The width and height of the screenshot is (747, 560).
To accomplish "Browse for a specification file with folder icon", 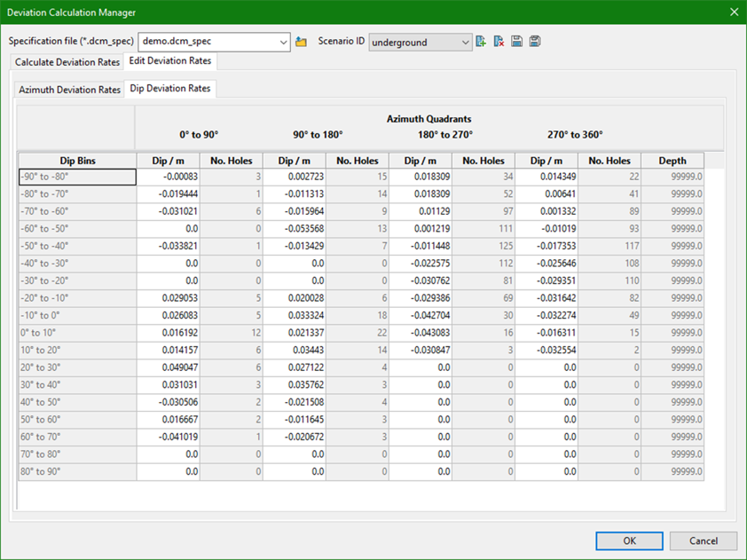I will (x=302, y=42).
